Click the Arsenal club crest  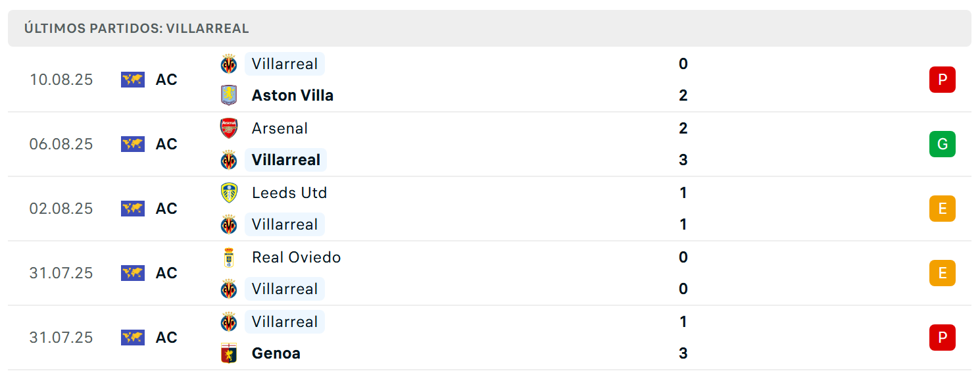pyautogui.click(x=228, y=128)
